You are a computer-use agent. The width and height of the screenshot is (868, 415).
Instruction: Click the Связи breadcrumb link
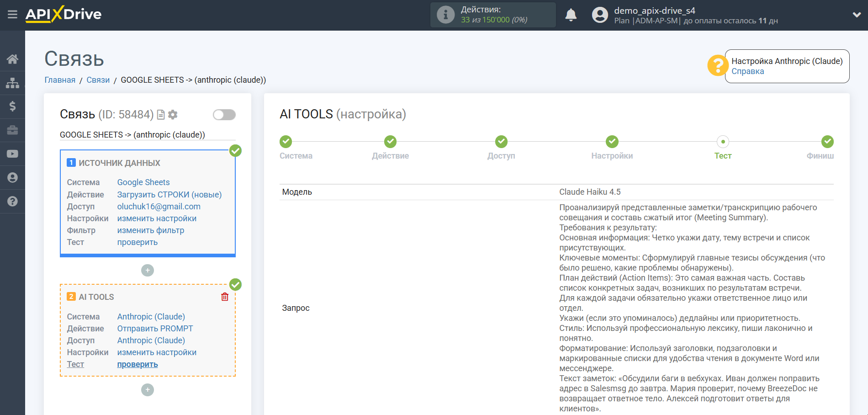[98, 80]
